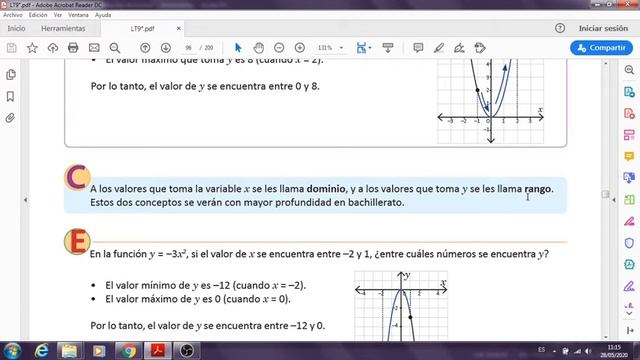Collapse the right tools pane arrow

[614, 200]
